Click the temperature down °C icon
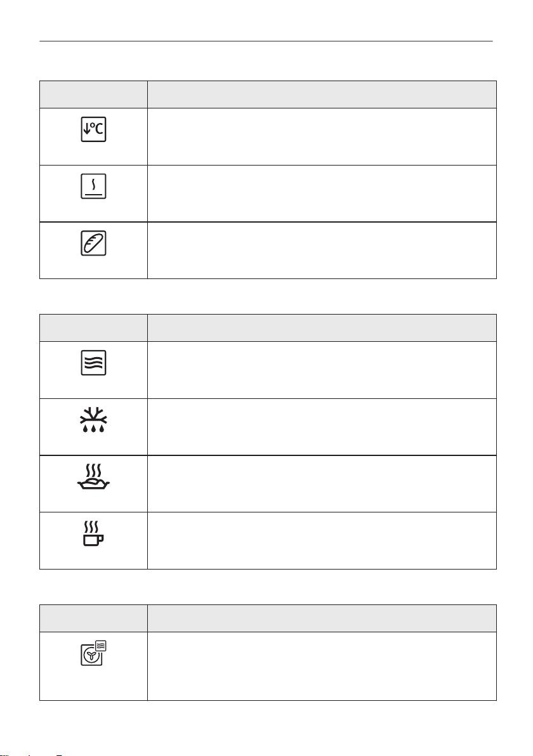 [x=93, y=129]
